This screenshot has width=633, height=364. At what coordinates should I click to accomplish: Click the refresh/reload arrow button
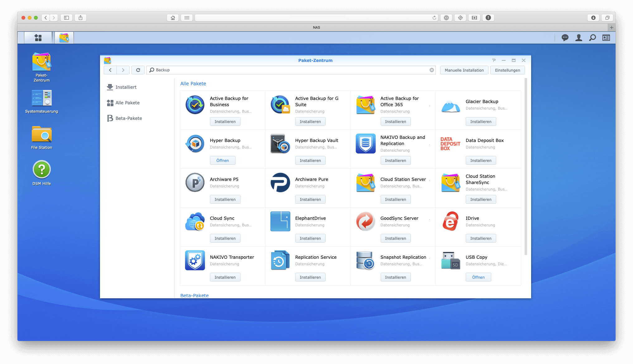tap(138, 69)
